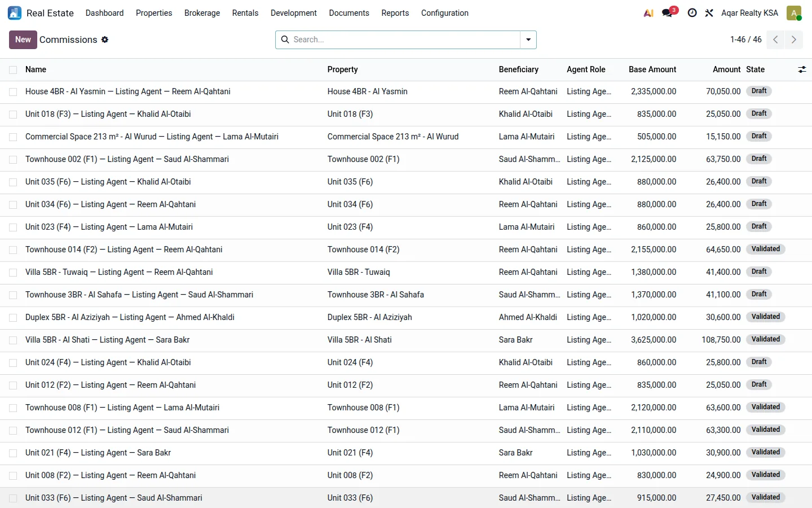This screenshot has height=508, width=812.
Task: Check the Unit 021 (F4) row checkbox
Action: [13, 453]
